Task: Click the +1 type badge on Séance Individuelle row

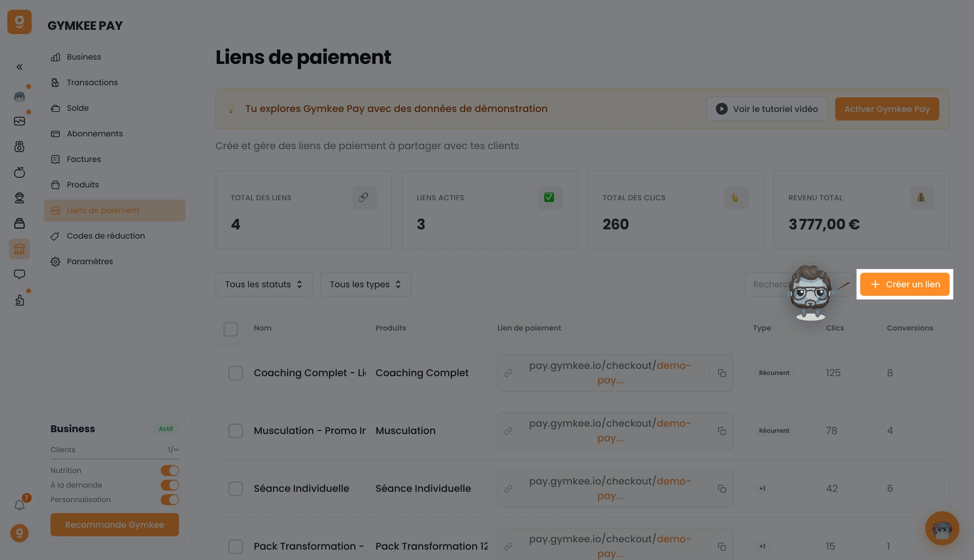Action: [x=762, y=489]
